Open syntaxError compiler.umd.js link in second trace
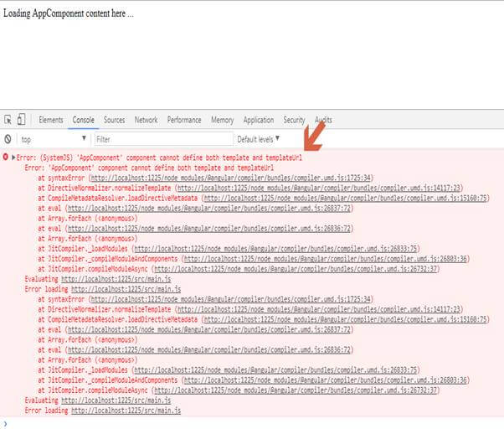The image size is (504, 429). pyautogui.click(x=231, y=299)
